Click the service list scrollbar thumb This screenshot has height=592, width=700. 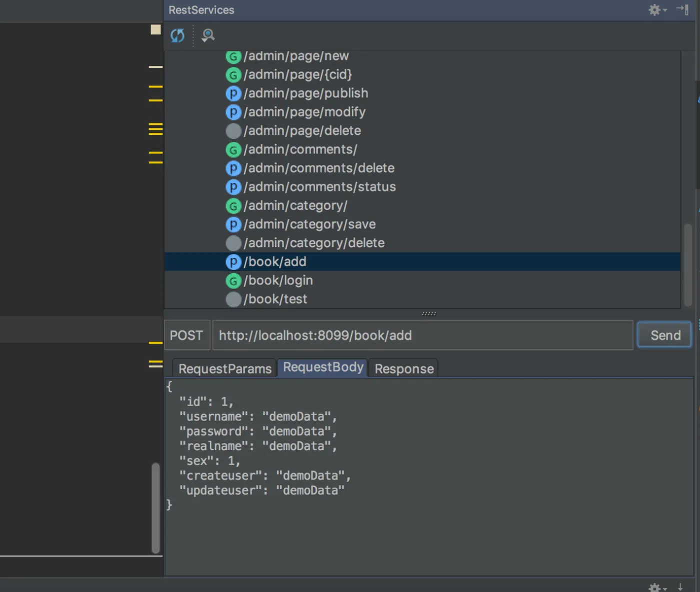click(x=688, y=265)
